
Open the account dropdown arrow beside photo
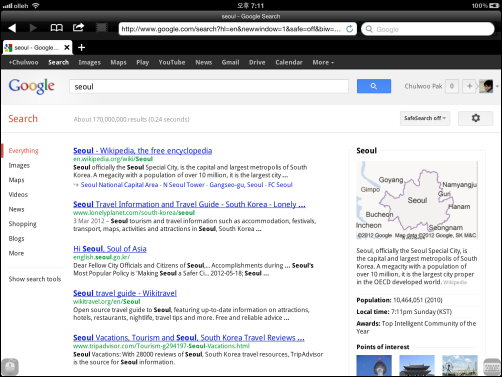coord(497,86)
